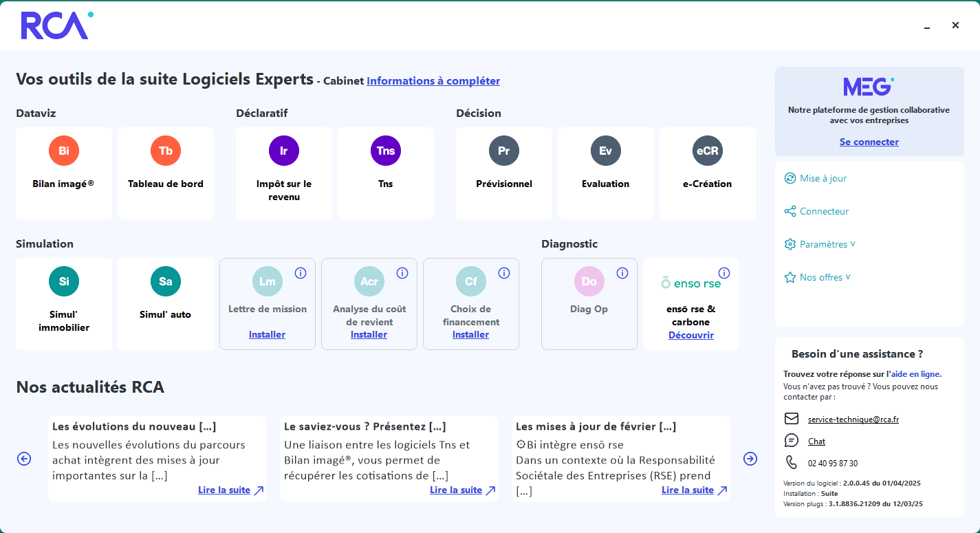Viewport: 980px width, 533px height.
Task: Open the Impôt sur le revenu Ir icon
Action: pyautogui.click(x=284, y=151)
